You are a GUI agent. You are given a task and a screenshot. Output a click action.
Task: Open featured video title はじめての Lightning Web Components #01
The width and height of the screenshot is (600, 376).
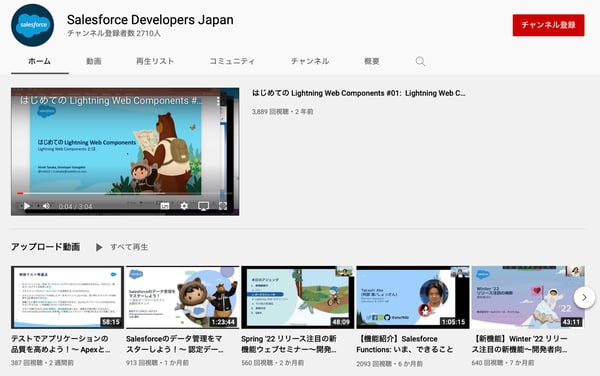[x=359, y=93]
